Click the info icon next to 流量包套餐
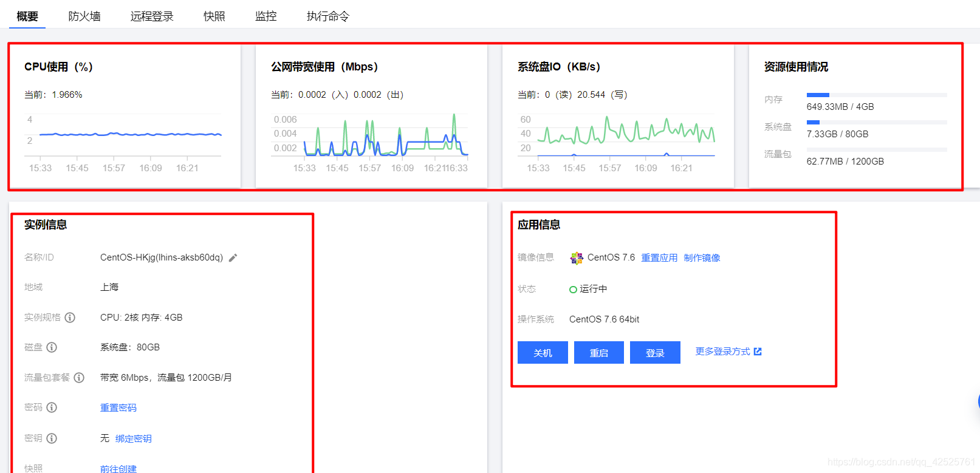This screenshot has width=980, height=473. (x=79, y=378)
